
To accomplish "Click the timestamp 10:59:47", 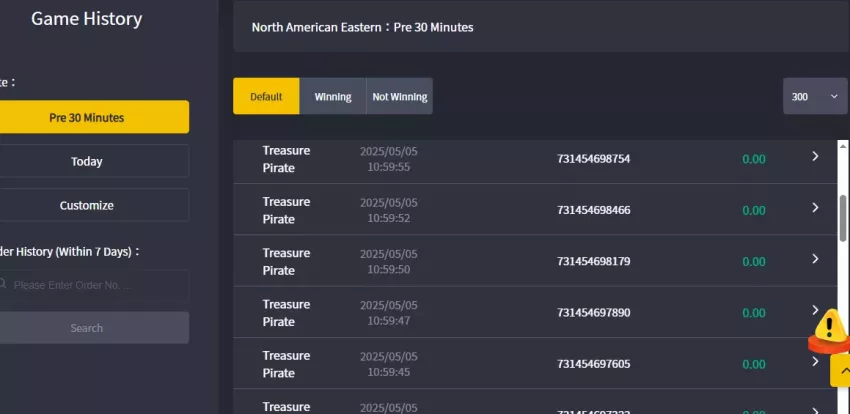I will click(389, 321).
